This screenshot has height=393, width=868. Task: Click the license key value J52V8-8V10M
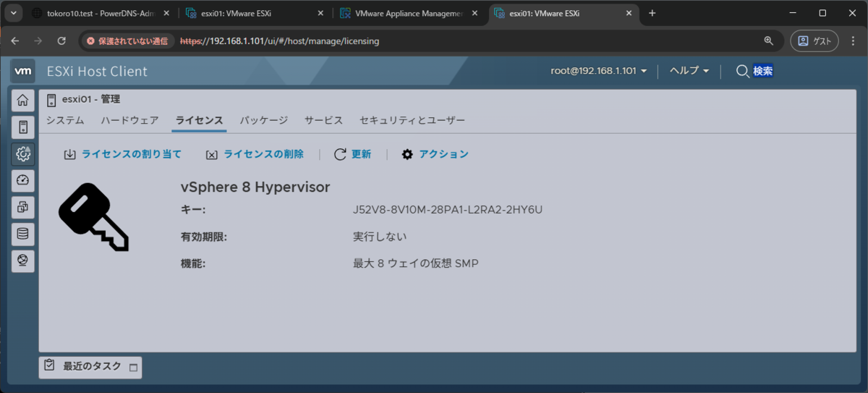tap(448, 210)
